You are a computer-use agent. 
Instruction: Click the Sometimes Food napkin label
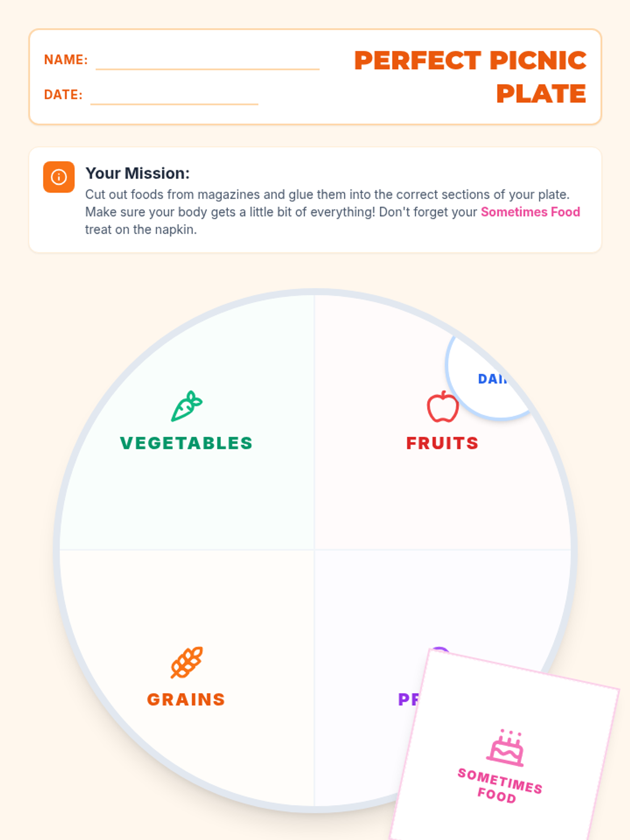point(499,786)
